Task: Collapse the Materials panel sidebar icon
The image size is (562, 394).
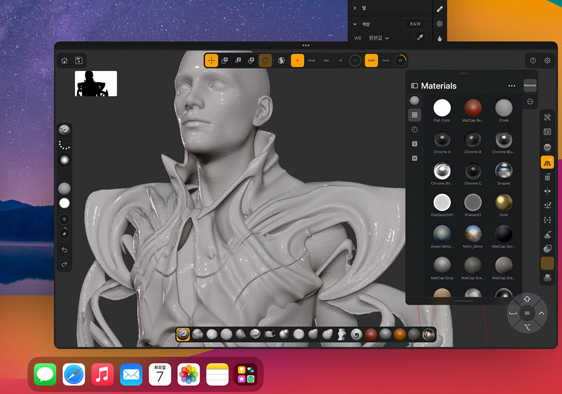Action: coord(414,86)
